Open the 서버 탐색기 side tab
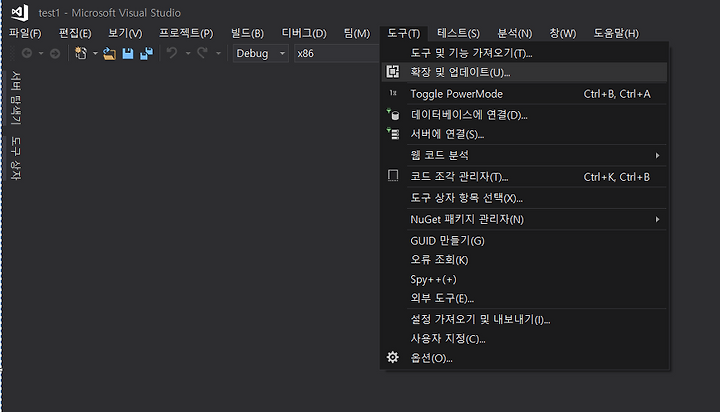Viewport: 720px width, 412px height. [x=16, y=97]
